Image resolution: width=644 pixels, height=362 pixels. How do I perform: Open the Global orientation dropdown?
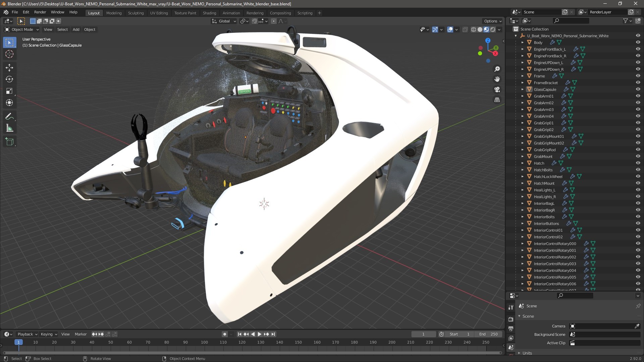[224, 21]
